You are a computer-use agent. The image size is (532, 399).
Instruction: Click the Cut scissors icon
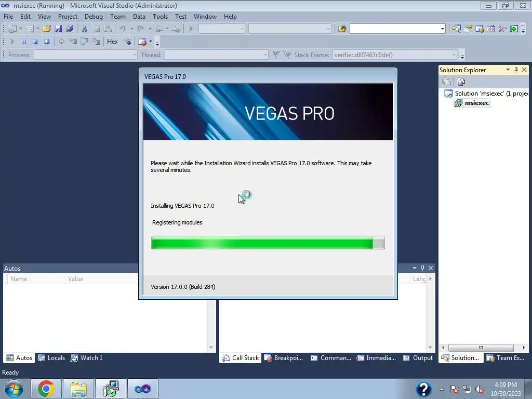coord(85,29)
